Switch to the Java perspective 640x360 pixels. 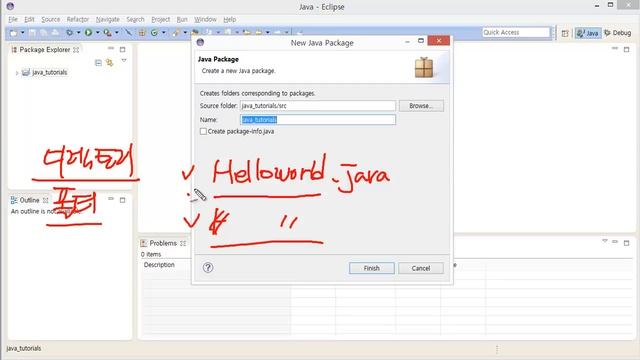coord(588,33)
